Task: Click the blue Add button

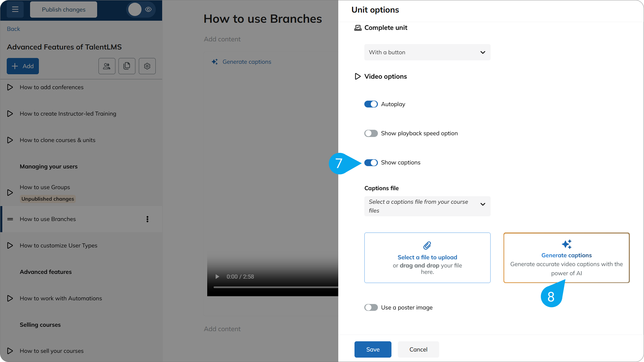Action: (23, 66)
